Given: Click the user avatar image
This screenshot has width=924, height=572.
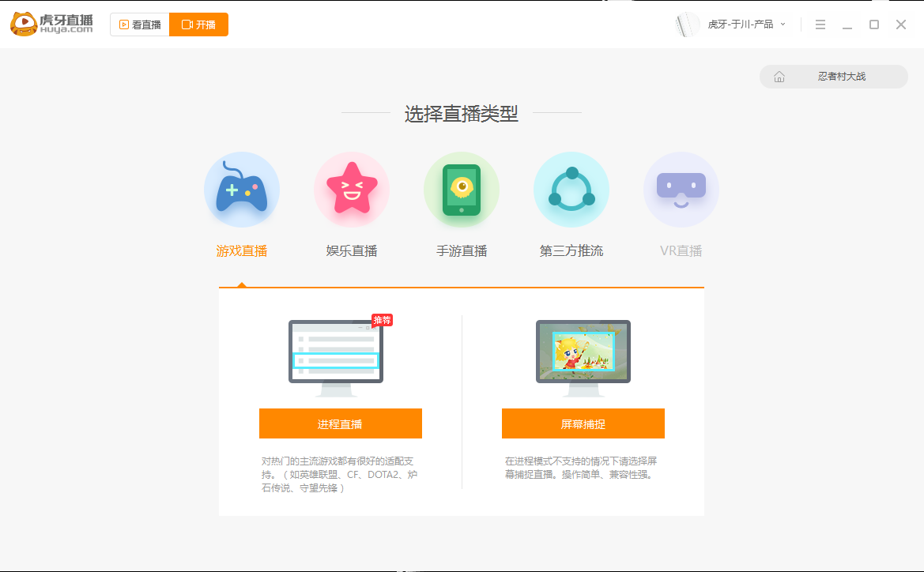Looking at the screenshot, I should click(x=687, y=24).
